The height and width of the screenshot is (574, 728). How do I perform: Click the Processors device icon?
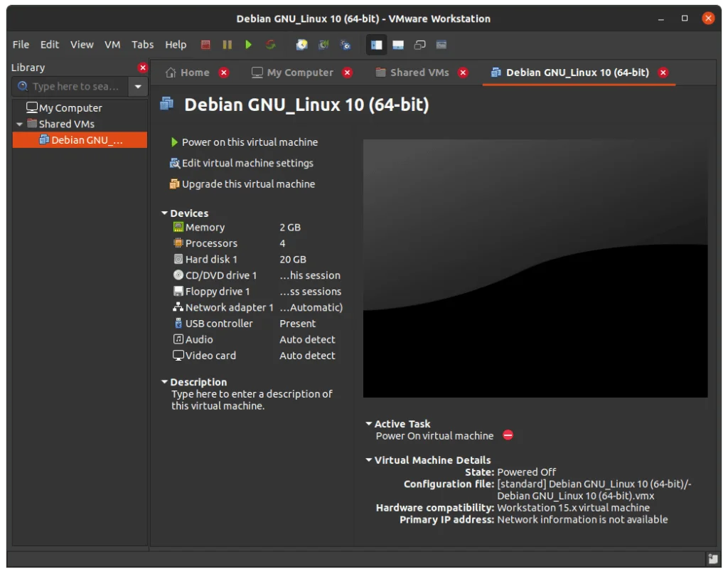[178, 243]
